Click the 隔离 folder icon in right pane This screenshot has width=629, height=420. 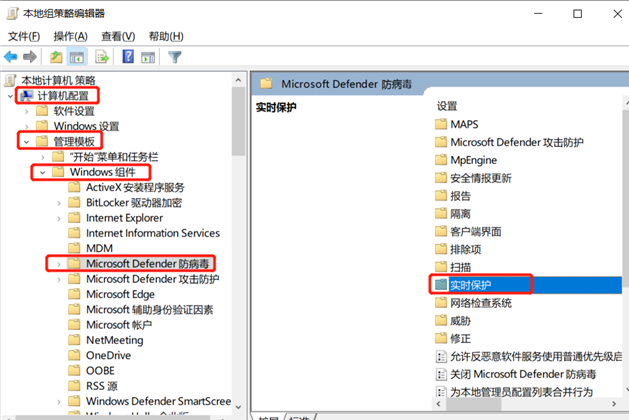[x=441, y=213]
